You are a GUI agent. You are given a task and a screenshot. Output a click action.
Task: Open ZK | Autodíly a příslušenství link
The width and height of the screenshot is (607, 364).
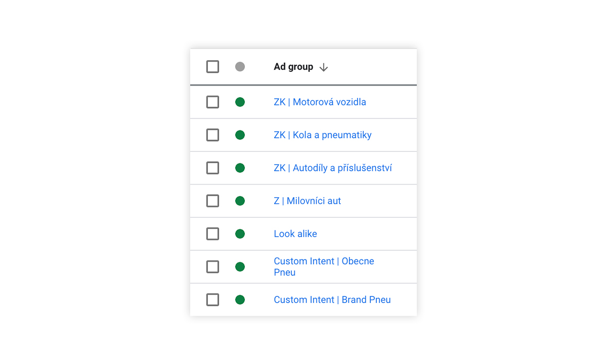pyautogui.click(x=333, y=168)
